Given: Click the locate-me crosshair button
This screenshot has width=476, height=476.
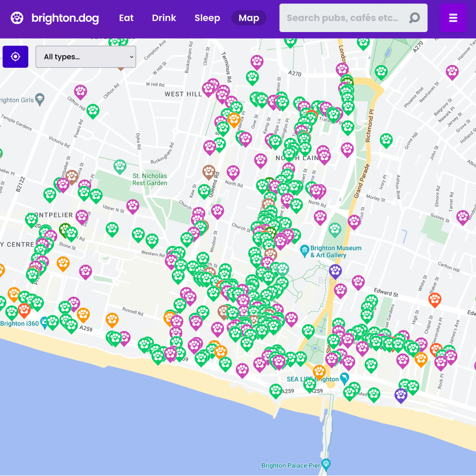Looking at the screenshot, I should tap(15, 57).
